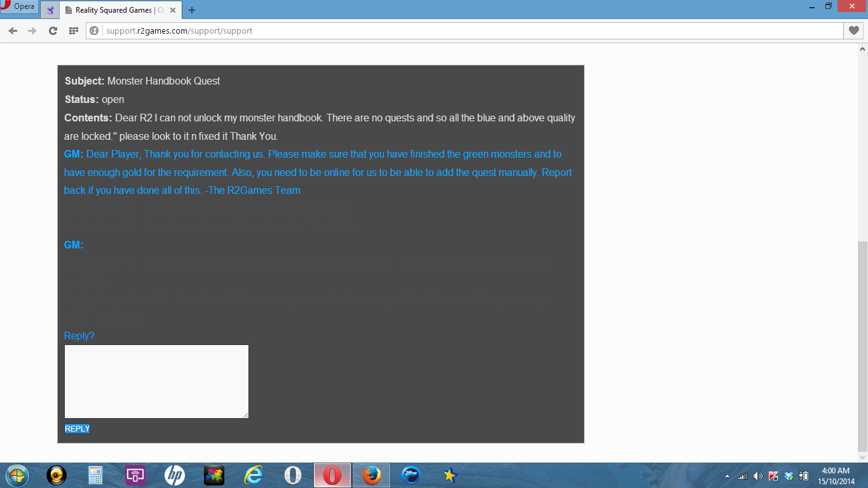Image resolution: width=868 pixels, height=488 pixels.
Task: Click inside the Reply text box
Action: click(156, 381)
